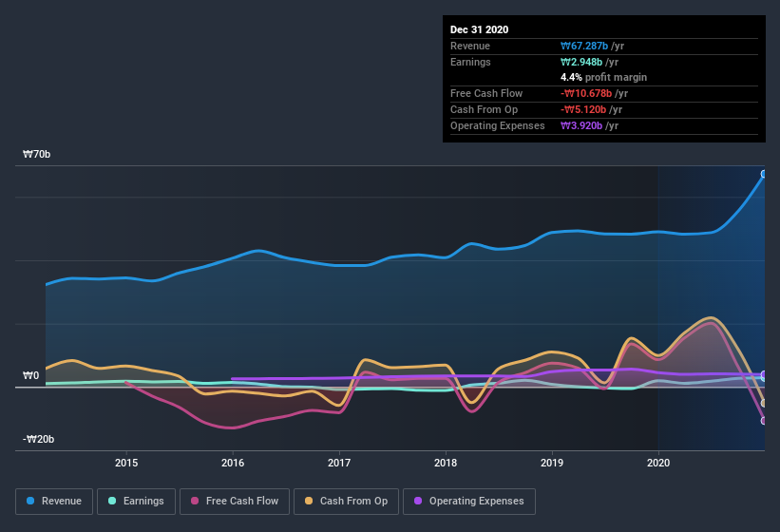Click the Free Cash Flow label in tooltip
Viewport: 780px width, 532px height.
[486, 93]
